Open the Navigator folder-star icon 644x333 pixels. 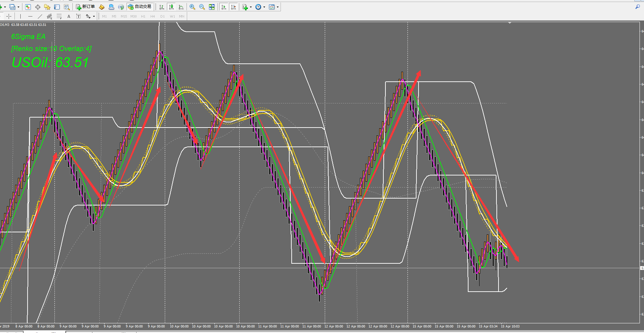pyautogui.click(x=47, y=7)
